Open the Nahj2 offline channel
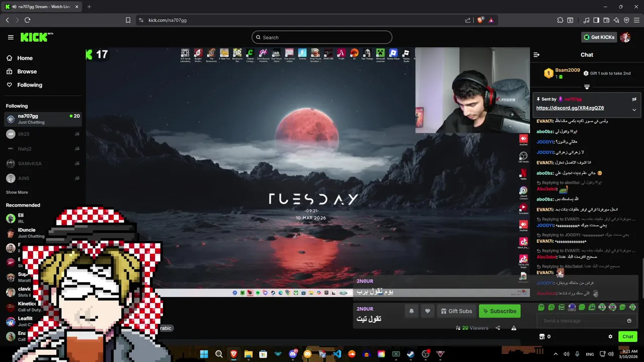The image size is (644, 362). click(x=43, y=149)
